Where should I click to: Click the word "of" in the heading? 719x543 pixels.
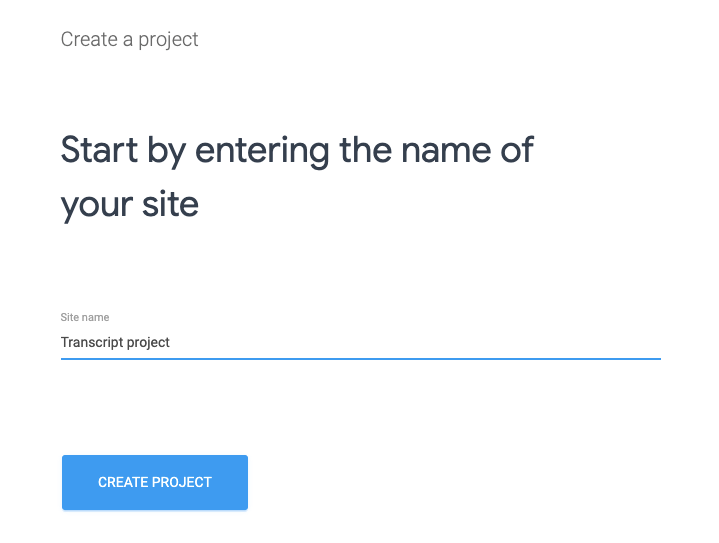click(x=516, y=151)
